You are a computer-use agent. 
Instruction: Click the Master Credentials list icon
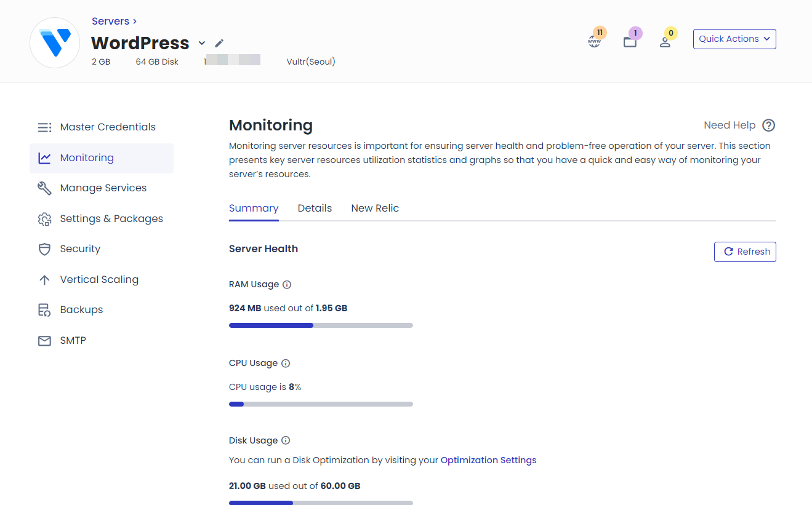point(44,127)
